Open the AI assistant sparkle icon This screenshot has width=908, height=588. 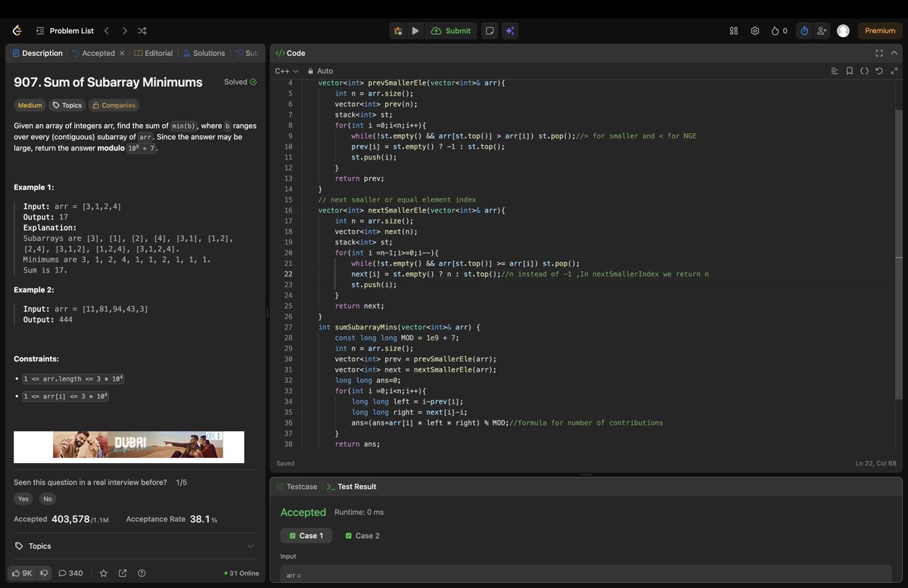[510, 30]
